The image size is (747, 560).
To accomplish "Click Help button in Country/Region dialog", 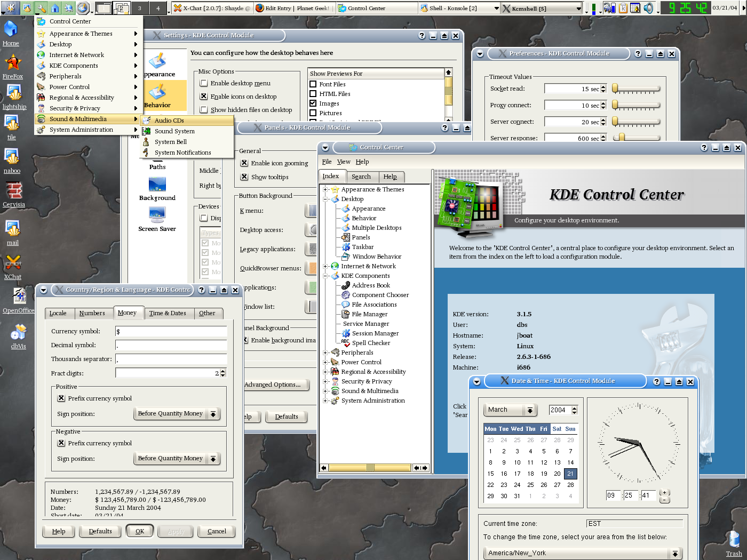I will pyautogui.click(x=59, y=531).
